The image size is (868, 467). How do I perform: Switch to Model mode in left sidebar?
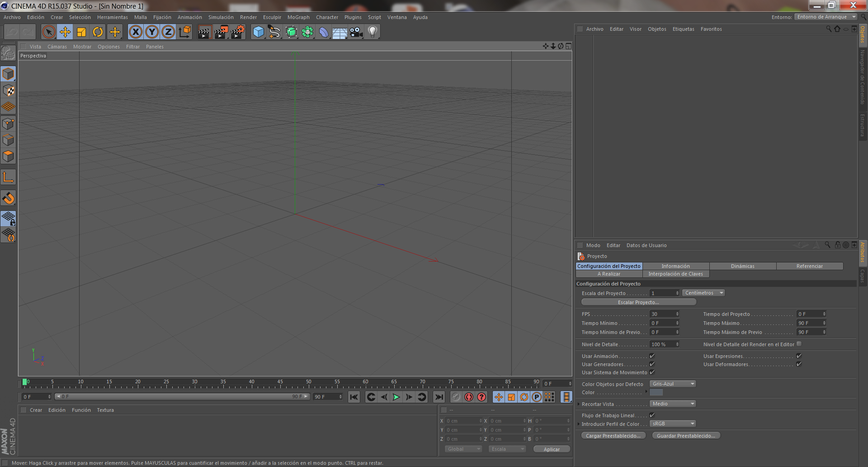click(x=9, y=74)
